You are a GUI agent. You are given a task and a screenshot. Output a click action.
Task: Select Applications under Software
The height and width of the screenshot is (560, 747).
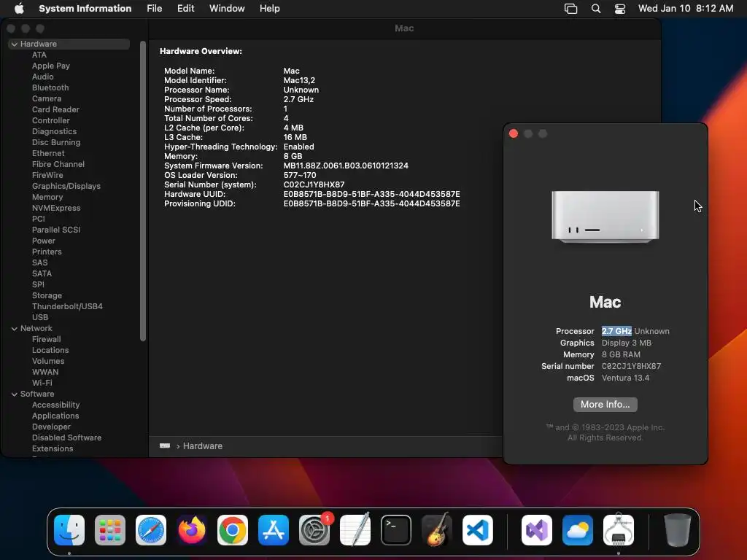pyautogui.click(x=55, y=416)
